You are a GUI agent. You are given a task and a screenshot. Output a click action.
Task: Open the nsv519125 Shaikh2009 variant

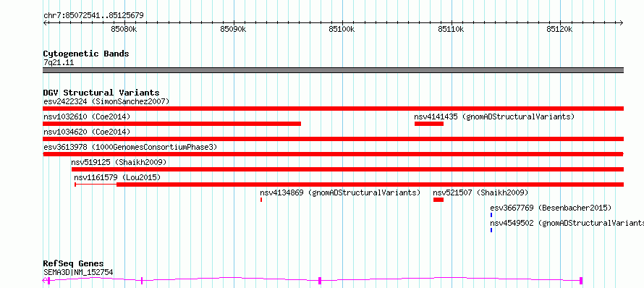[347, 169]
